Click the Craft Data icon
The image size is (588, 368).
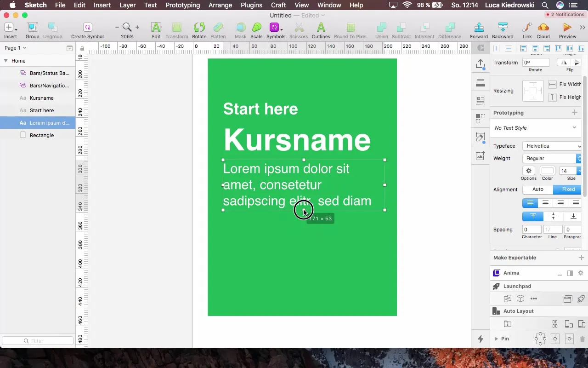[x=481, y=100]
